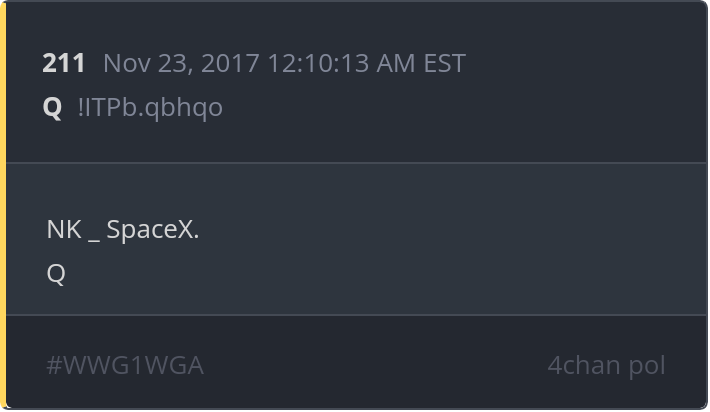
Task: Click the year 2017 in timestamp
Action: click(x=230, y=63)
